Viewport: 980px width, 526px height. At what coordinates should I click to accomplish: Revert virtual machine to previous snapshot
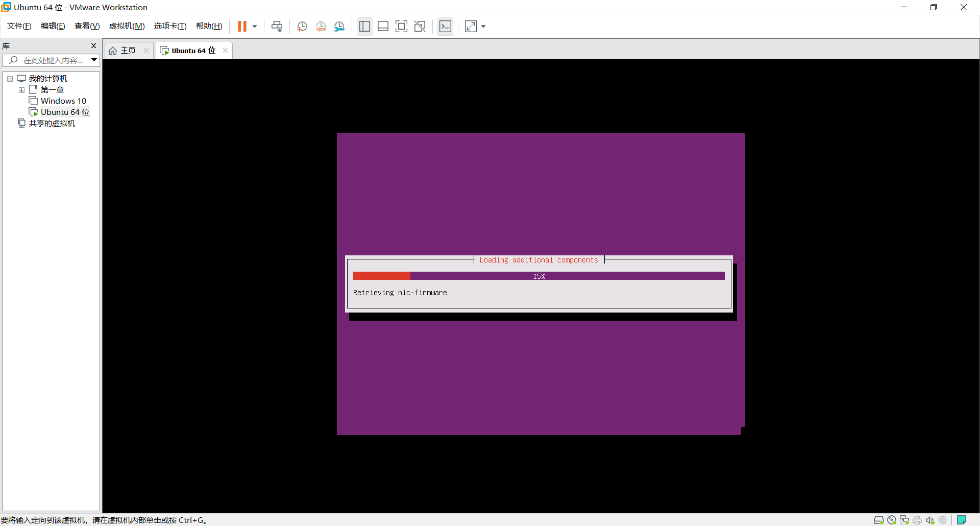pyautogui.click(x=321, y=27)
